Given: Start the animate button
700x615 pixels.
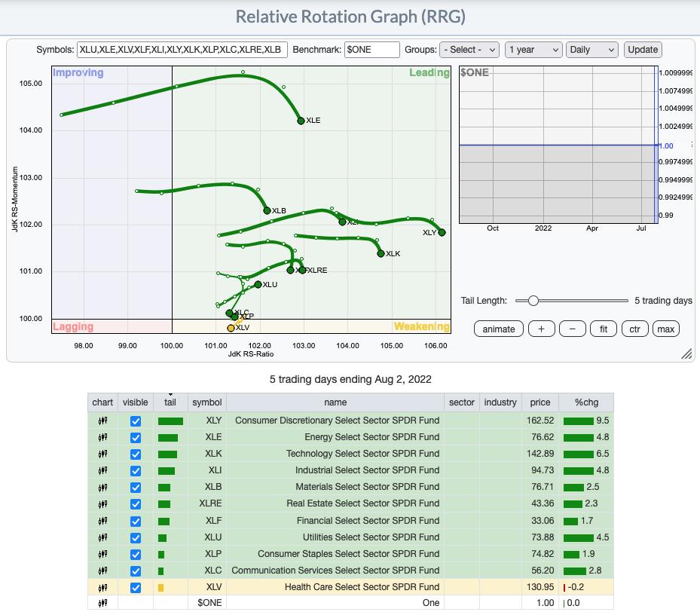Looking at the screenshot, I should 499,329.
